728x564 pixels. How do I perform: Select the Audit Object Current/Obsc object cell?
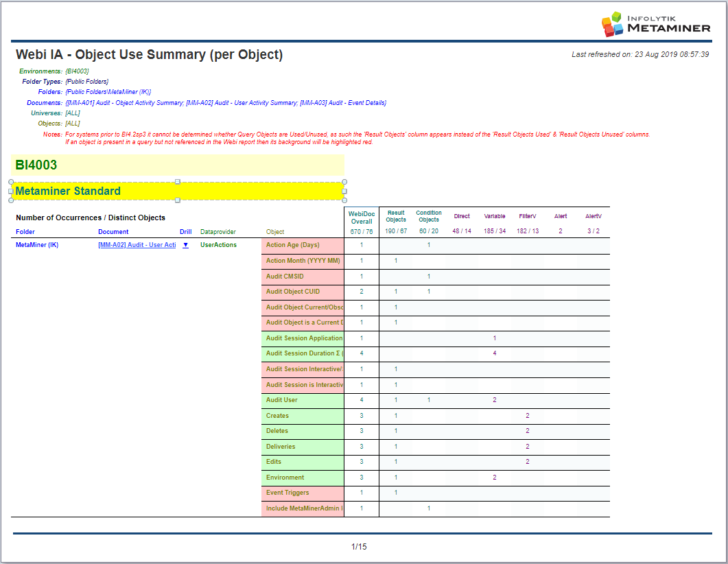point(303,308)
